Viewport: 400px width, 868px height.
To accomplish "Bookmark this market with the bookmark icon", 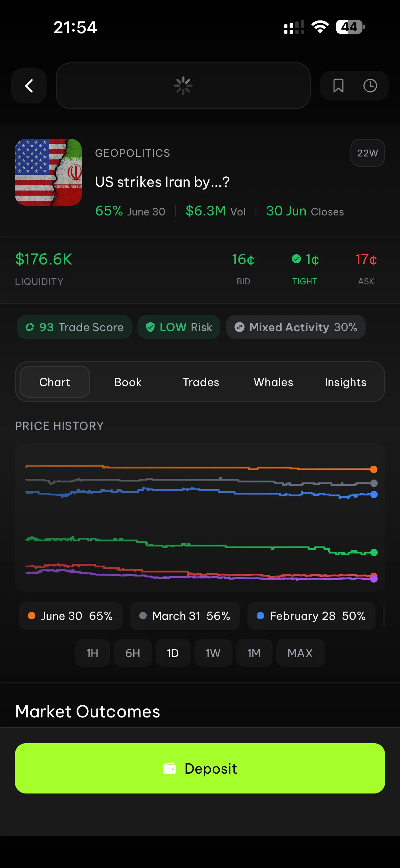I will coord(338,86).
